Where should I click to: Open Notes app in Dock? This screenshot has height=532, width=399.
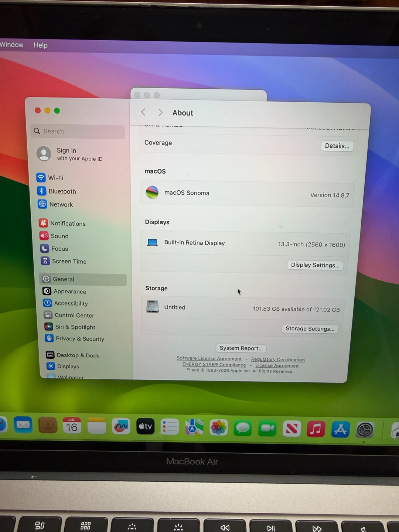pos(96,426)
